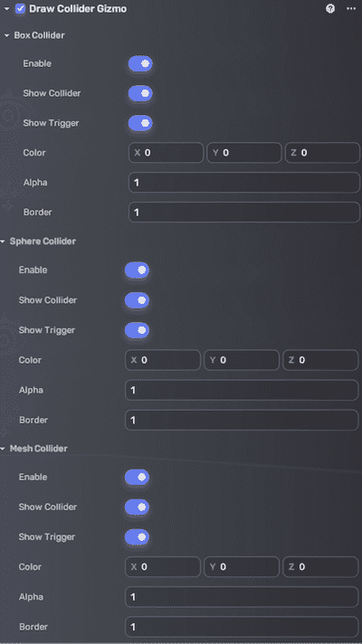This screenshot has height=644, width=362.
Task: Select the Mesh Collider Alpha field
Action: tap(242, 597)
